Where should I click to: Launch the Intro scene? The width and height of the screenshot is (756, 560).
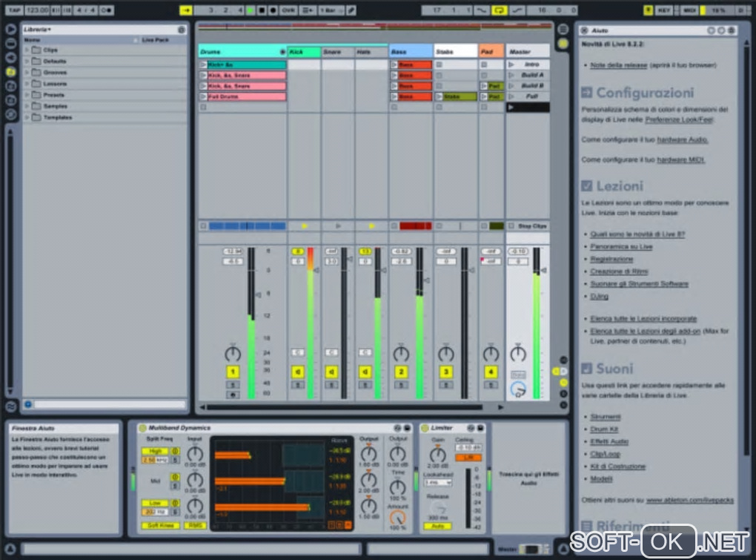point(511,64)
